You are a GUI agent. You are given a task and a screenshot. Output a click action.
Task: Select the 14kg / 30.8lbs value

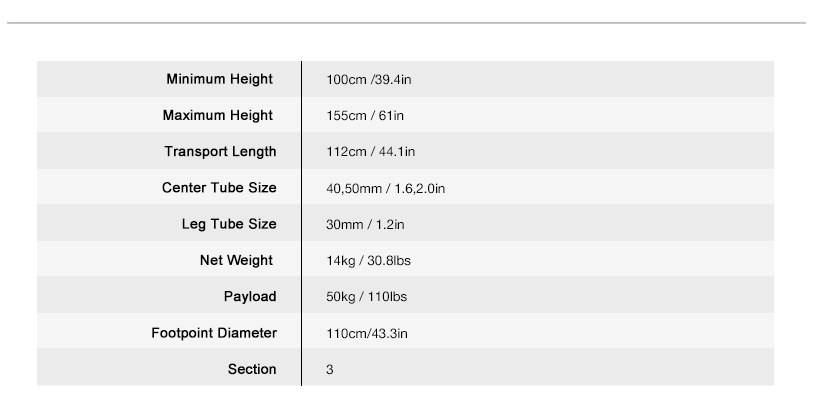[x=368, y=260]
